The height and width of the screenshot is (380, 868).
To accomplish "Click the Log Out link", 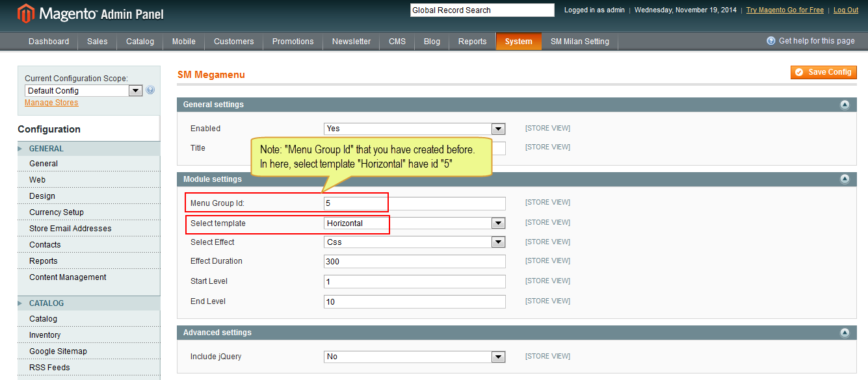I will click(x=846, y=10).
